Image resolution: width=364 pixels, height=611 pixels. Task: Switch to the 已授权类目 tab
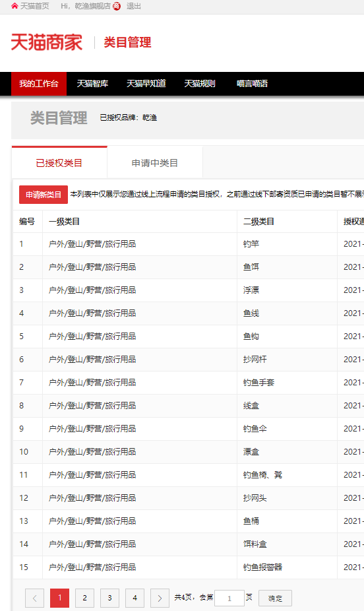59,162
